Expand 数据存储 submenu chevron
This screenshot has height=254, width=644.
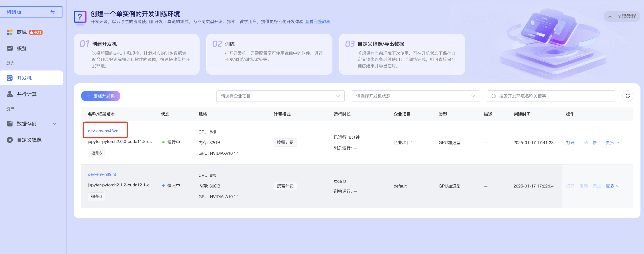pyautogui.click(x=55, y=124)
